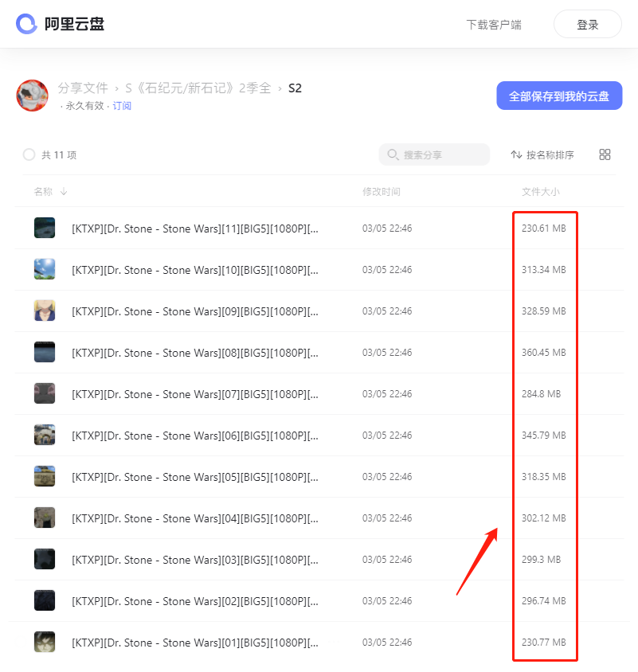Open the 按名称排序 sort dropdown
The image size is (638, 672).
542,154
